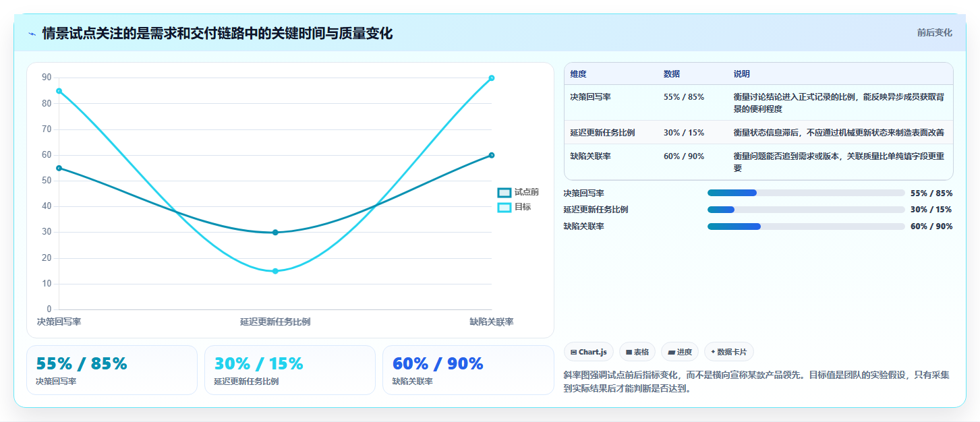
Task: Click the 55% / 85% table cell
Action: click(x=684, y=97)
